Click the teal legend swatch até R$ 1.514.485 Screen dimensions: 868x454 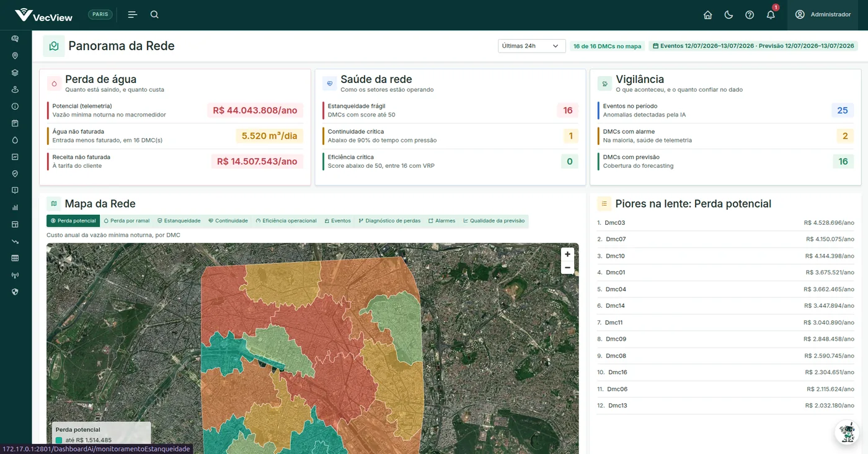tap(59, 440)
